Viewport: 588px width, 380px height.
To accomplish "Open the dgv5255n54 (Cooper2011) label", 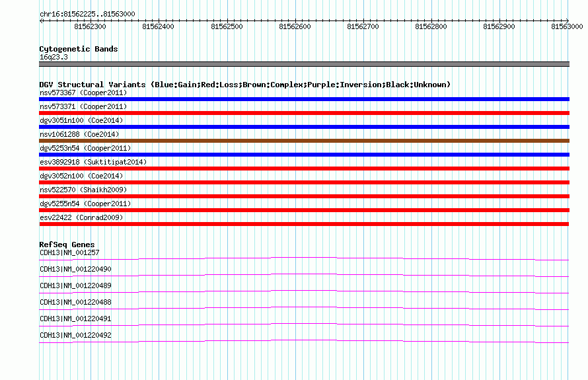I will click(x=85, y=204).
